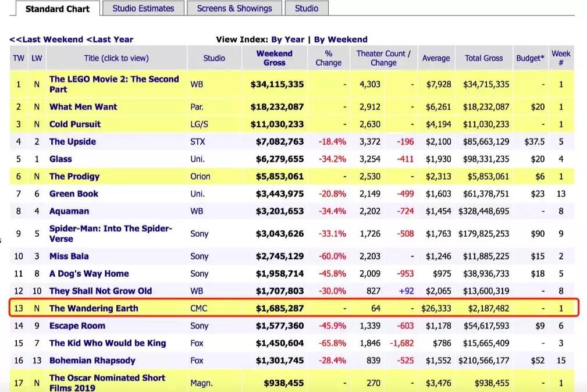This screenshot has height=392, width=587.
Task: Click the Studio column header
Action: [x=214, y=58]
